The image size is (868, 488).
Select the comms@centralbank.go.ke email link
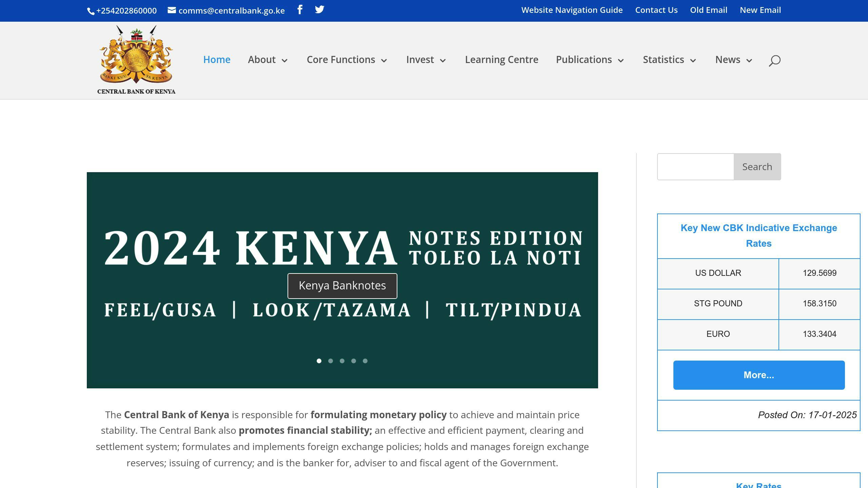coord(232,11)
